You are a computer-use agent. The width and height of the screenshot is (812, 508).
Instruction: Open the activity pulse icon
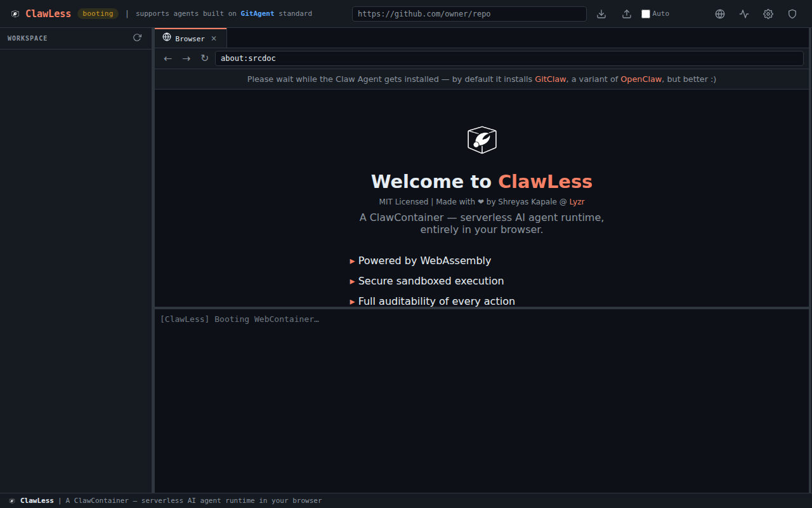point(744,14)
